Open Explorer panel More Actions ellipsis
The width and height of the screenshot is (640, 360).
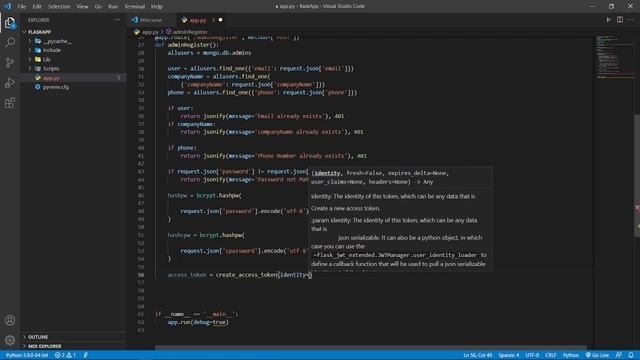(x=117, y=20)
